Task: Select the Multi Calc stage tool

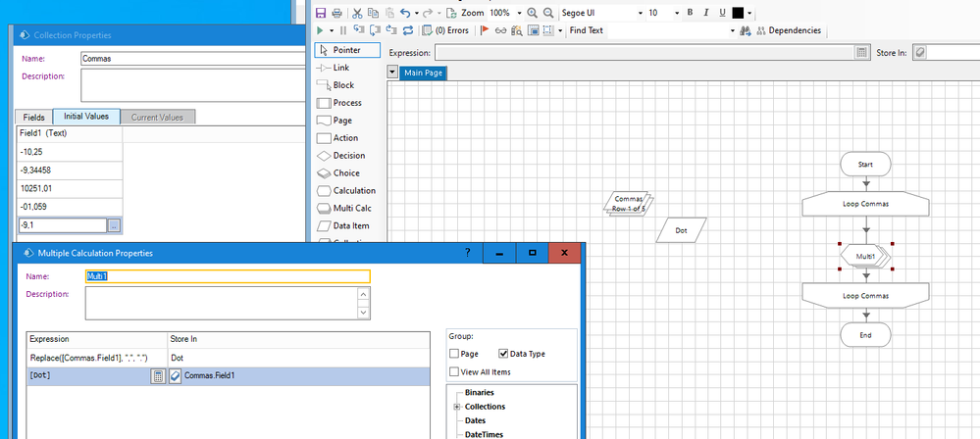Action: [x=351, y=209]
